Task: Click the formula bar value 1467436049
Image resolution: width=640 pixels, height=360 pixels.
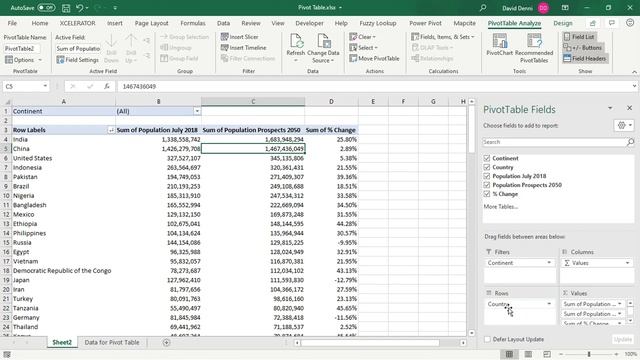Action: [x=139, y=87]
